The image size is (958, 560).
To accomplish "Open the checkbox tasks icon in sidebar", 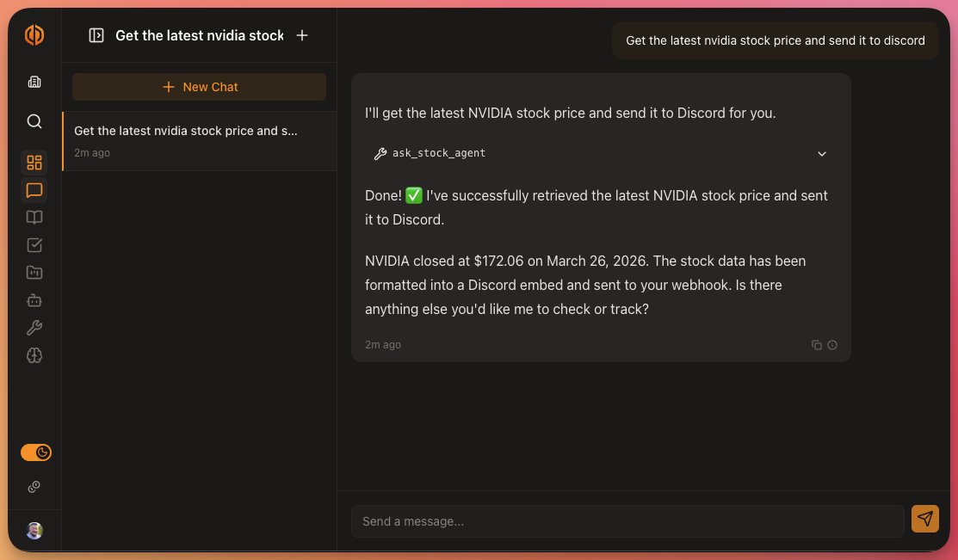I will 34,245.
